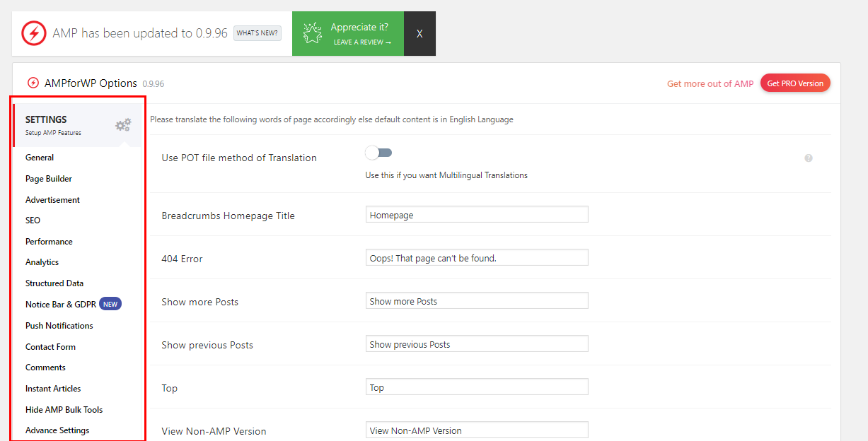This screenshot has width=868, height=441.
Task: Click the Use POT file method of Translation label
Action: pyautogui.click(x=239, y=158)
